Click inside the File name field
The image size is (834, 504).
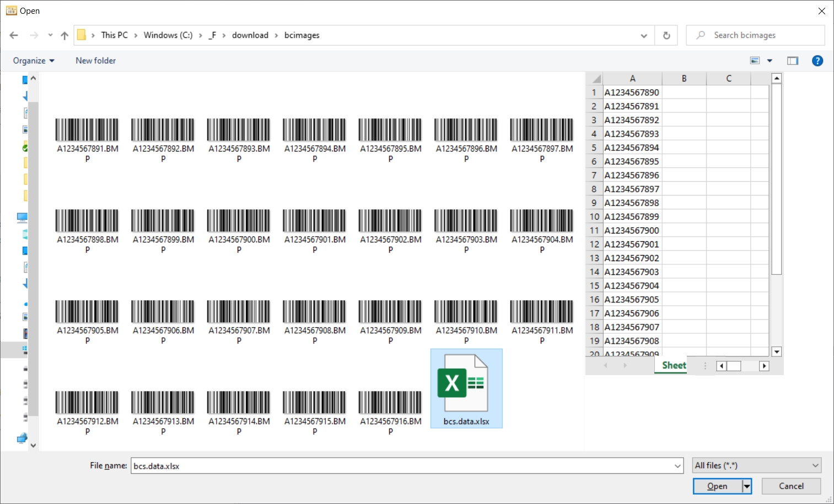[386, 465]
